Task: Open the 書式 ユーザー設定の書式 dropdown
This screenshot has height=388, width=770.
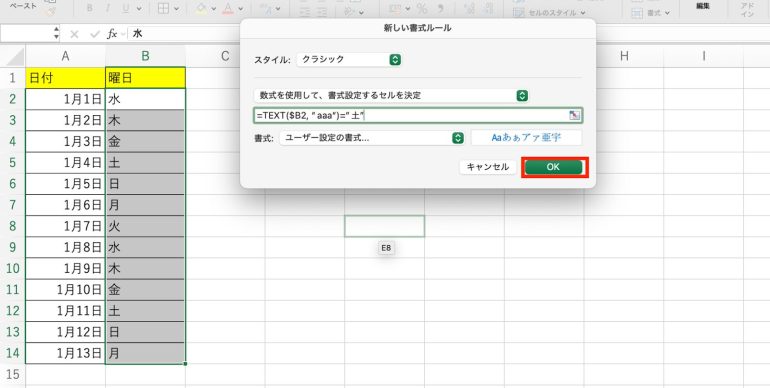Action: (372, 138)
